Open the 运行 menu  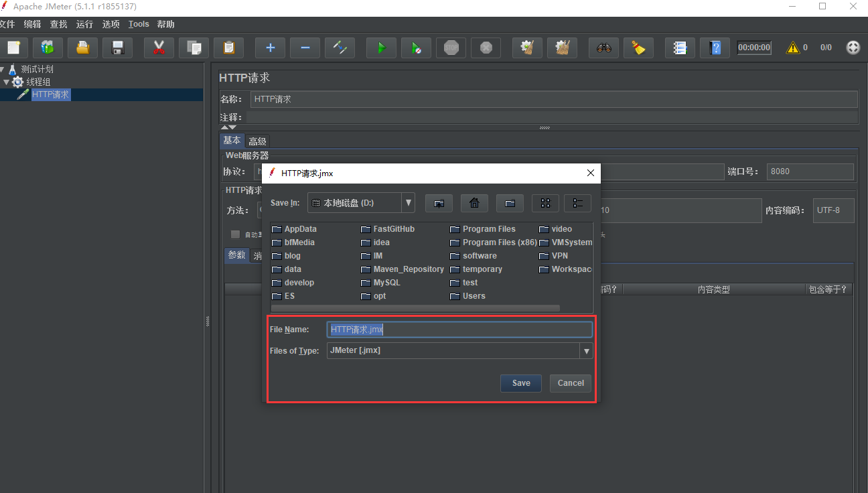coord(84,24)
